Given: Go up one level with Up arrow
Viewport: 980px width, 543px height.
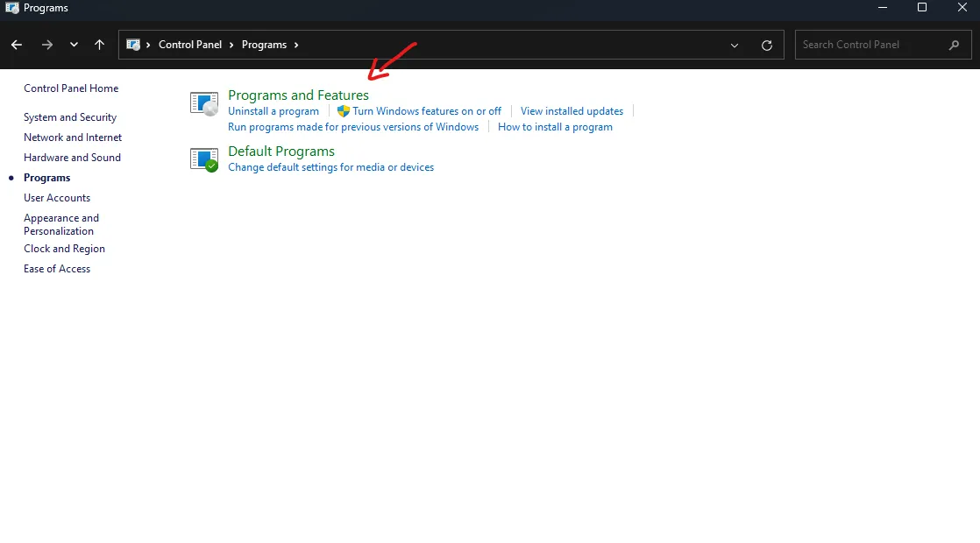Looking at the screenshot, I should pos(99,45).
